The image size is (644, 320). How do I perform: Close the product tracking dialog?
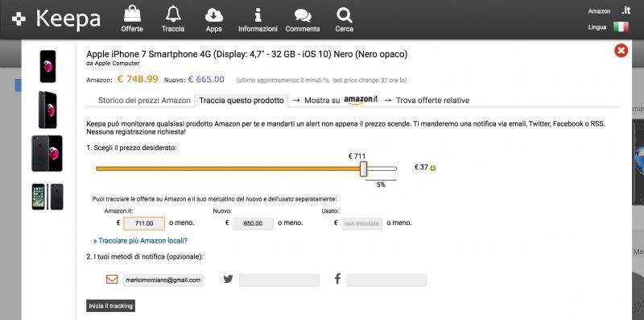[621, 51]
